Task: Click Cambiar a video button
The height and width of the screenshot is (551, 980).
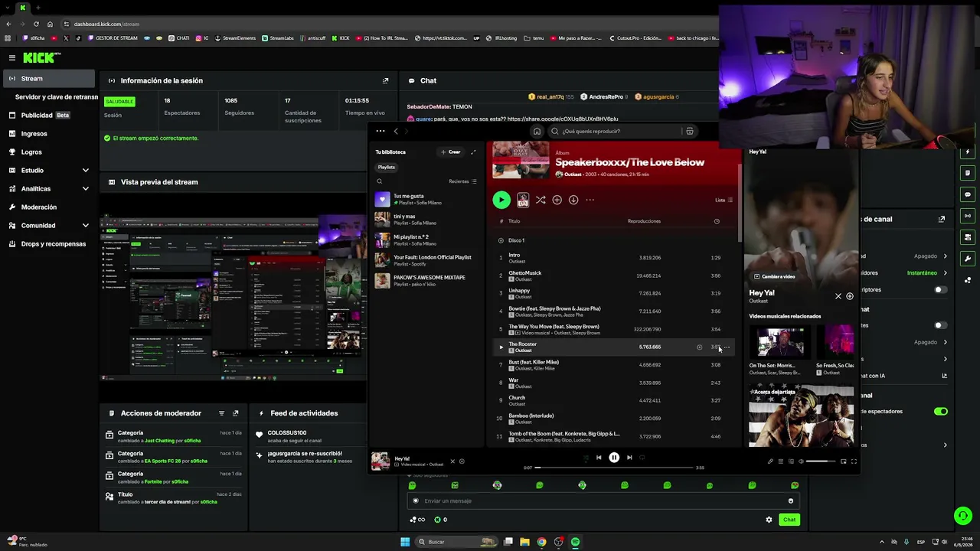Action: [x=775, y=276]
